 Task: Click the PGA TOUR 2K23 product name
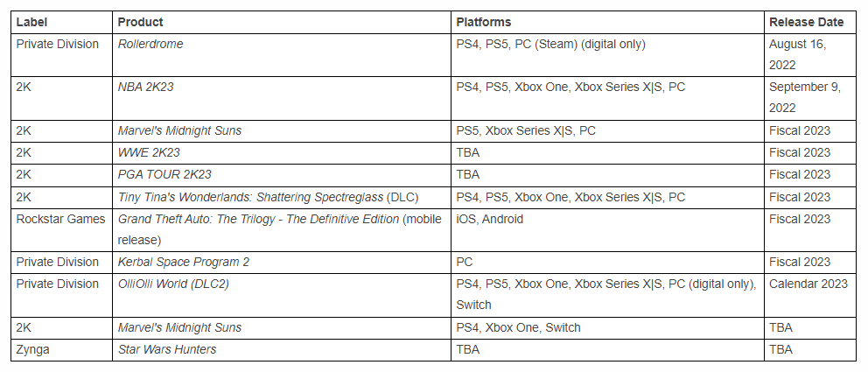pyautogui.click(x=164, y=174)
